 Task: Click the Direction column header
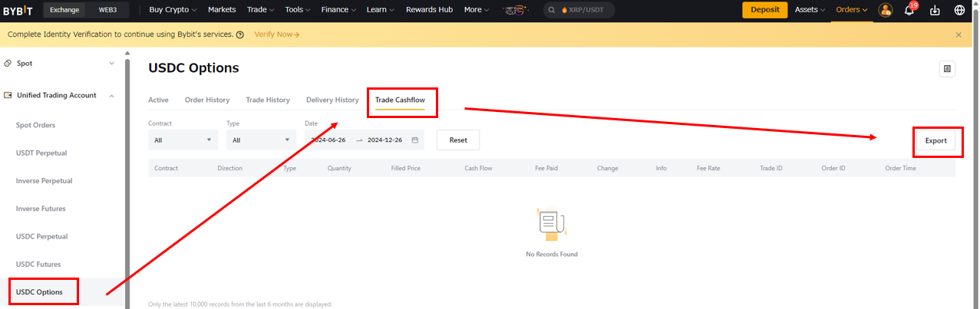tap(230, 168)
